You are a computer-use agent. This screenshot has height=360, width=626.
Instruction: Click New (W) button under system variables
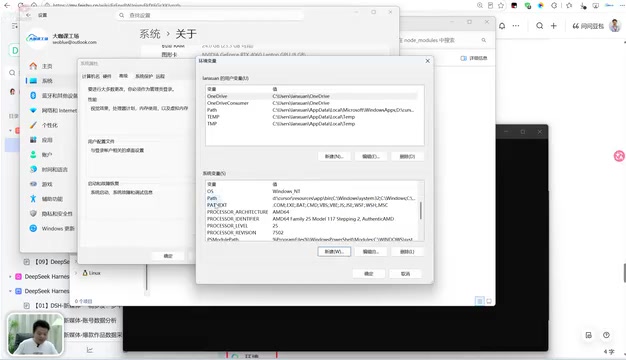pyautogui.click(x=334, y=252)
